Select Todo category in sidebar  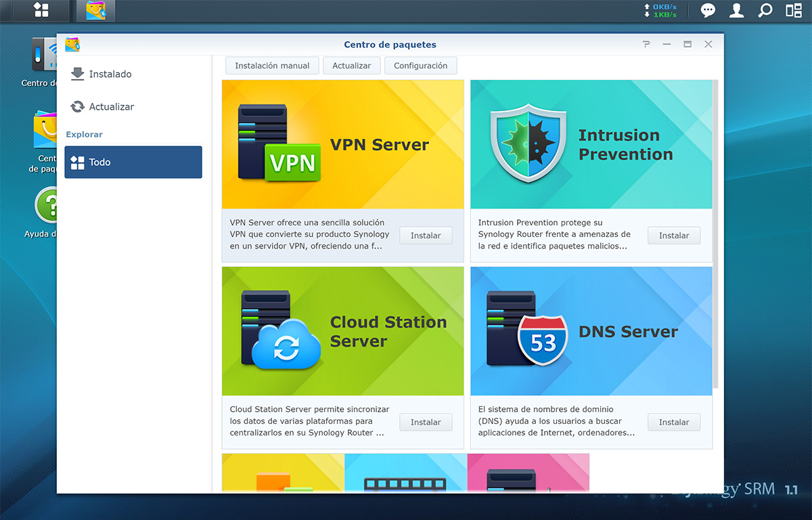coord(133,162)
